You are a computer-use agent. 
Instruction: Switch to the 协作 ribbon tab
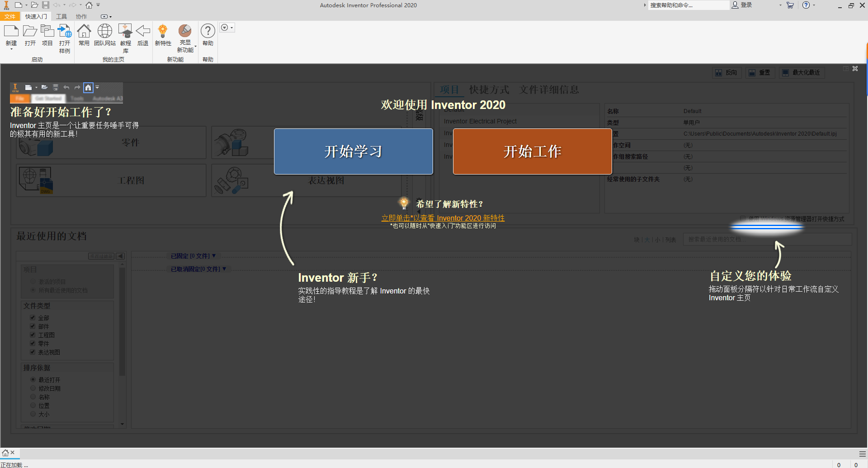coord(81,16)
